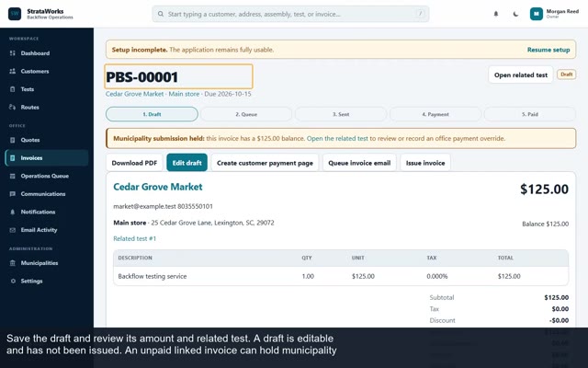Screen dimensions: 588x368
Task: Open Dashboard from the sidebar
Action: pos(35,53)
